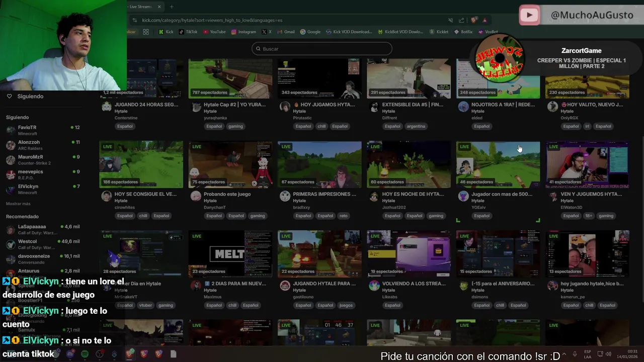Click OnlyRGX's avatar icon
The height and width of the screenshot is (362, 644).
[x=552, y=107]
